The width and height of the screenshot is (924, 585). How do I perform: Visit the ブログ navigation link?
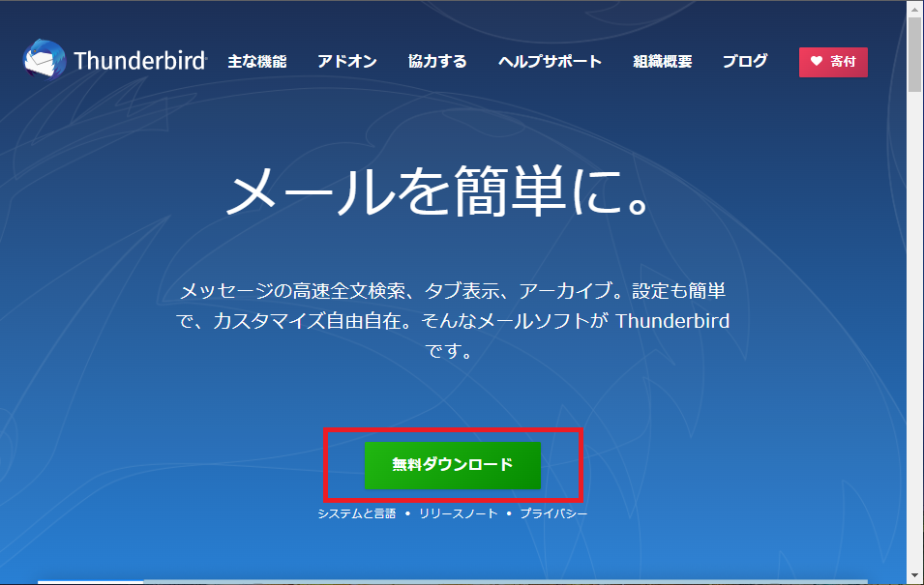pyautogui.click(x=745, y=62)
